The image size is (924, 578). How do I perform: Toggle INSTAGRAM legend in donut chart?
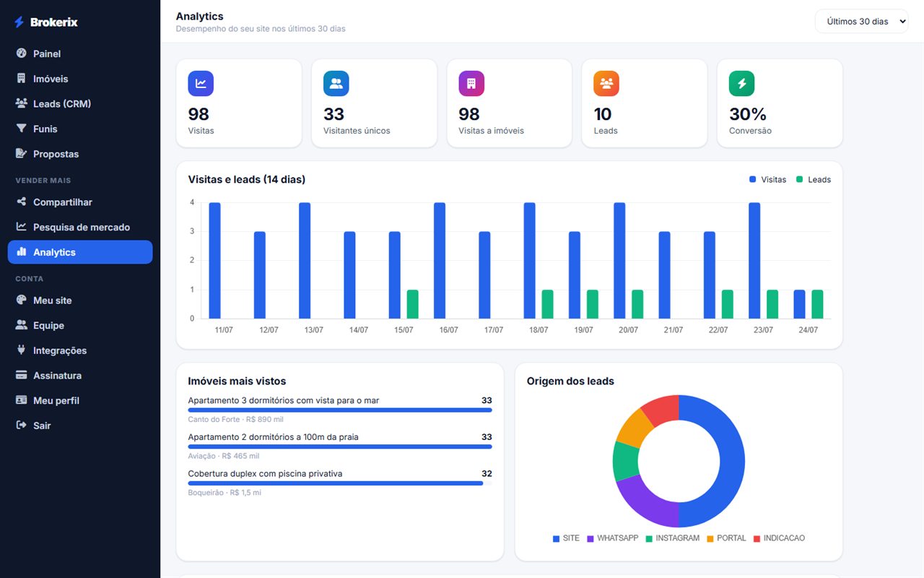(673, 538)
